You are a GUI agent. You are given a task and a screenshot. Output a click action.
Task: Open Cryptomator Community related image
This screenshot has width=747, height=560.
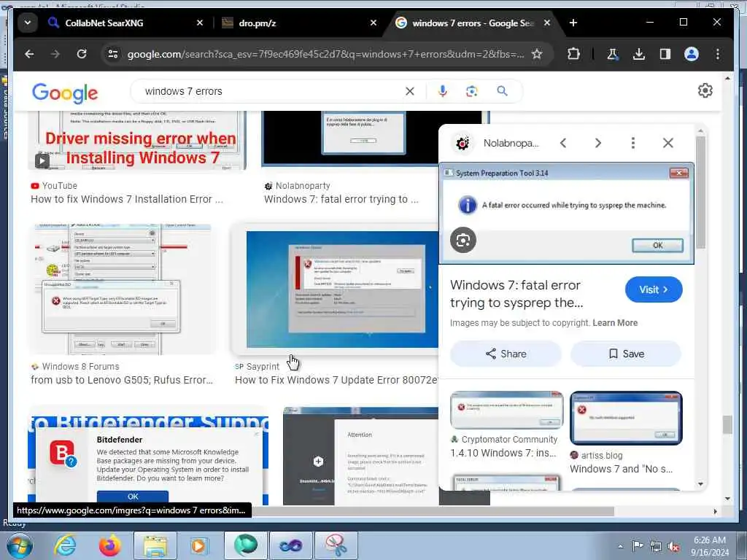(x=506, y=411)
